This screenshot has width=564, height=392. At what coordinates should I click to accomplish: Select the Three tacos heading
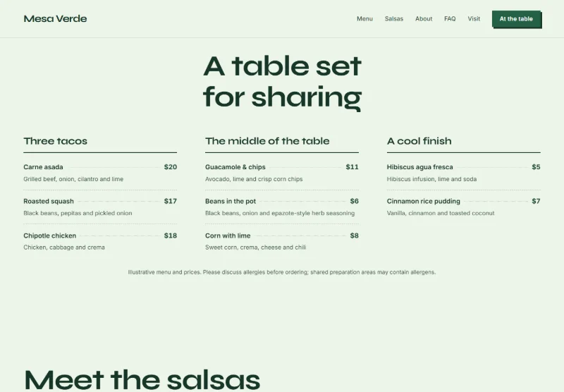coord(56,141)
